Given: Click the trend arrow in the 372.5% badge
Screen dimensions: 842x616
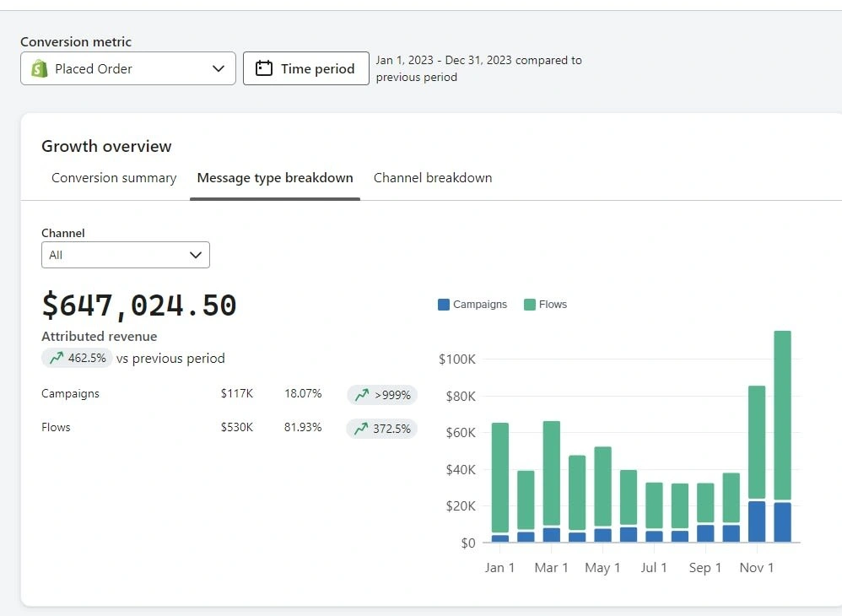Looking at the screenshot, I should tap(361, 429).
